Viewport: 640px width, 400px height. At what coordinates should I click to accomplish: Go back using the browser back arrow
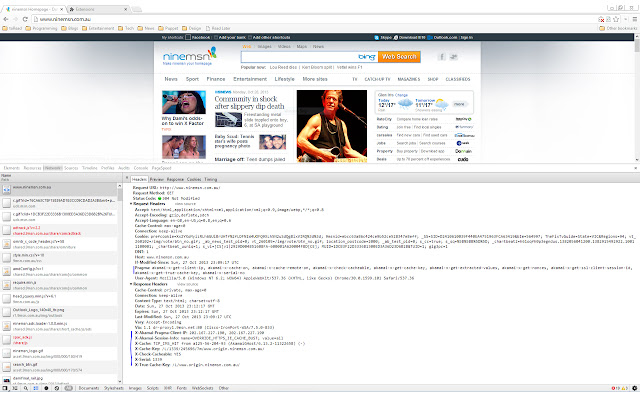point(6,19)
